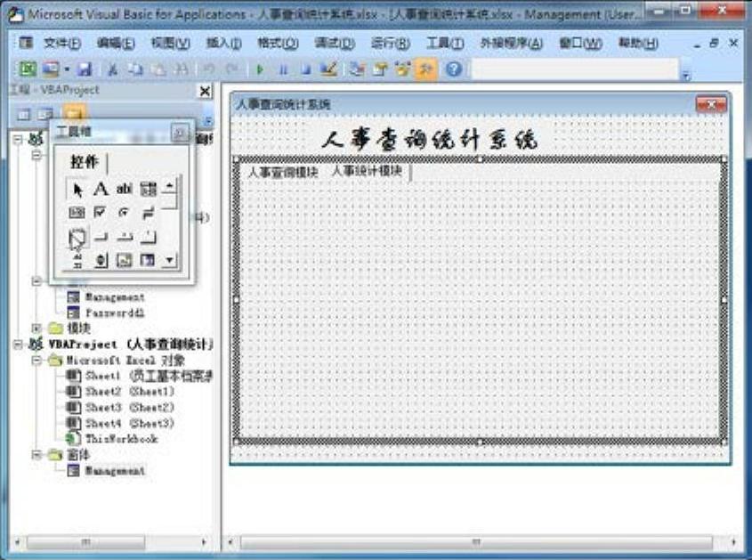Viewport: 752px width, 560px height.
Task: Open the 帮助 menu
Action: tap(638, 44)
